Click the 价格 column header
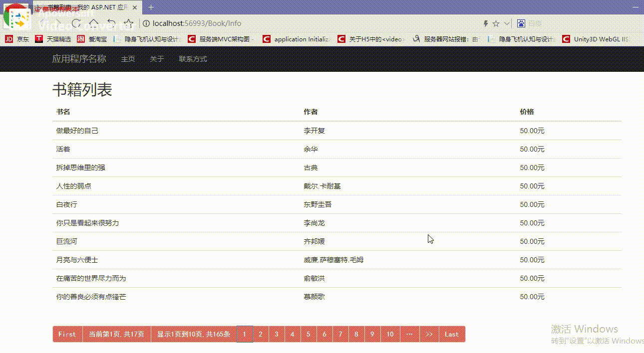 point(527,112)
